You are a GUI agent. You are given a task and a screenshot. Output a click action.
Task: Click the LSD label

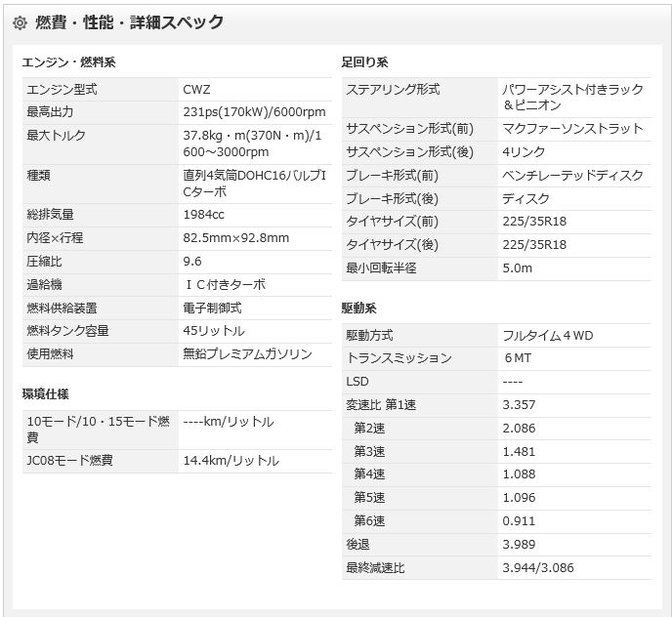[357, 382]
